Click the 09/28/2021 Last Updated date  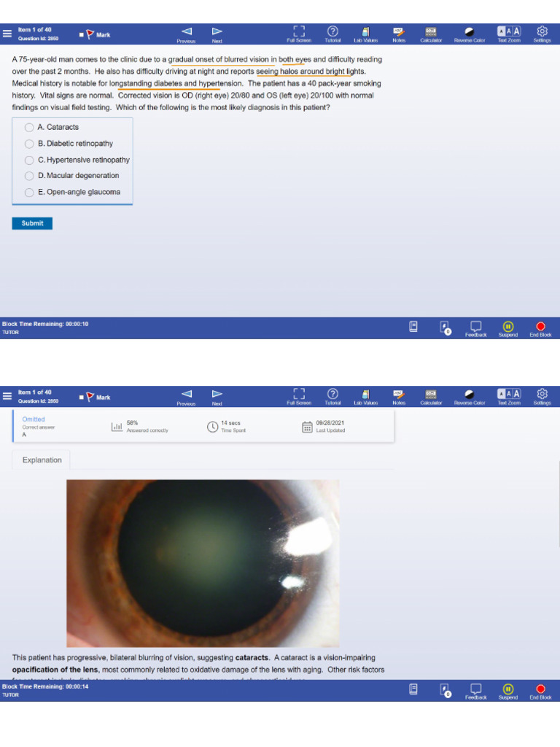click(324, 426)
